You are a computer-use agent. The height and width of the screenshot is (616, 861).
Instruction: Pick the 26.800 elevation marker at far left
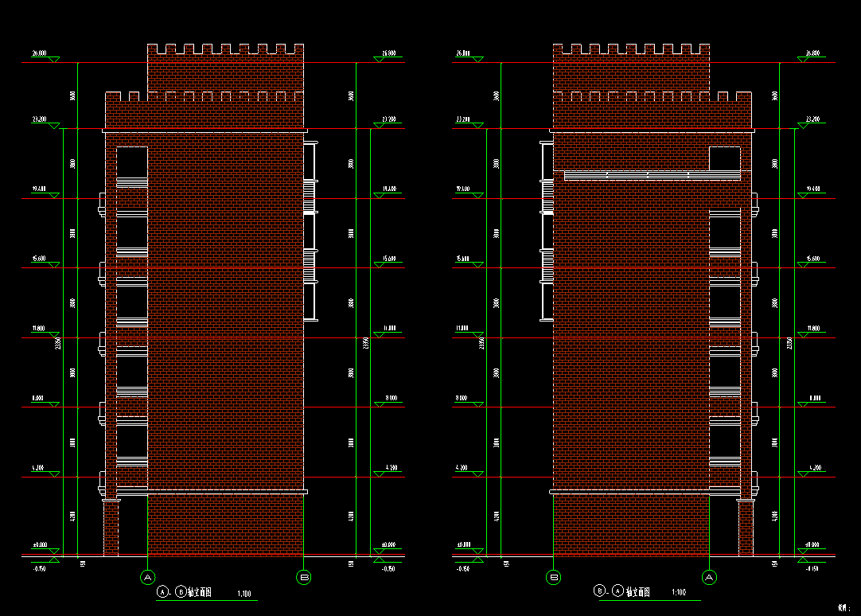pyautogui.click(x=39, y=54)
